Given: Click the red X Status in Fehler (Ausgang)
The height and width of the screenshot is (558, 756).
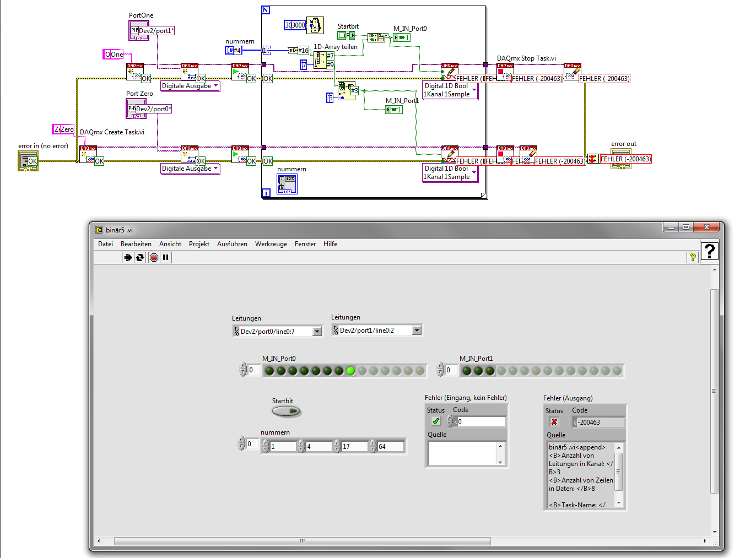Looking at the screenshot, I should click(554, 422).
